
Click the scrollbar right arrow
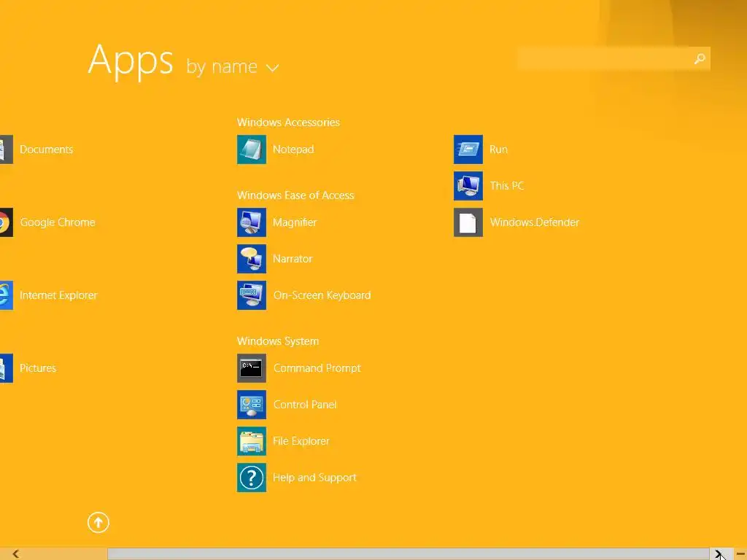[x=719, y=554]
